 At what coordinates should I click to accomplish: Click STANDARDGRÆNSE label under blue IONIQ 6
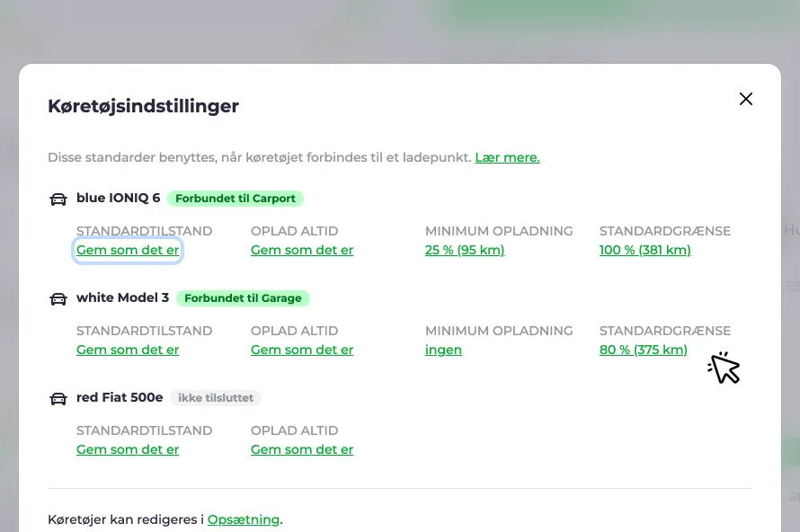point(665,231)
